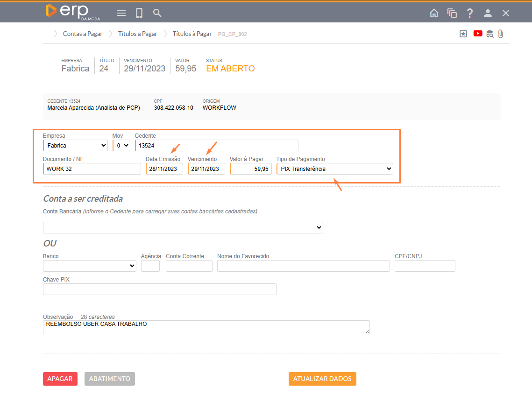
Task: Add page to favorites star icon
Action: [463, 34]
